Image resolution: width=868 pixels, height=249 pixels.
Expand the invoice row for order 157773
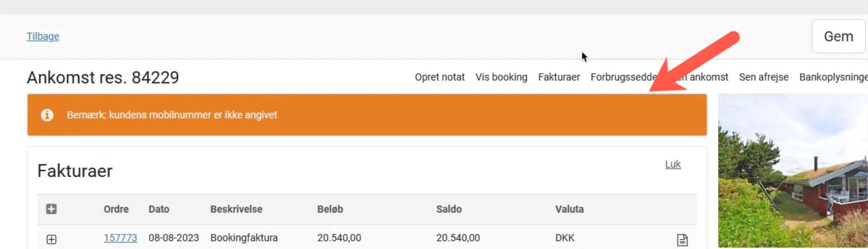click(x=51, y=240)
